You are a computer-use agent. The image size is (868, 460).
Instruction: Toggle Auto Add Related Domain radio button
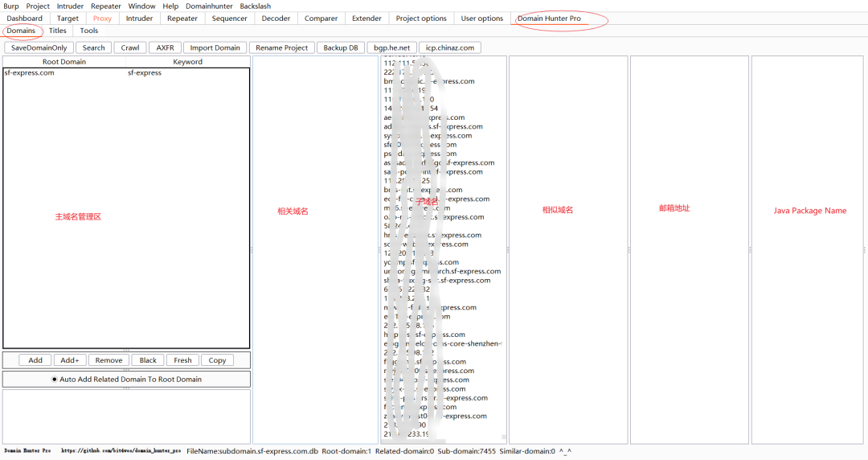tap(55, 379)
